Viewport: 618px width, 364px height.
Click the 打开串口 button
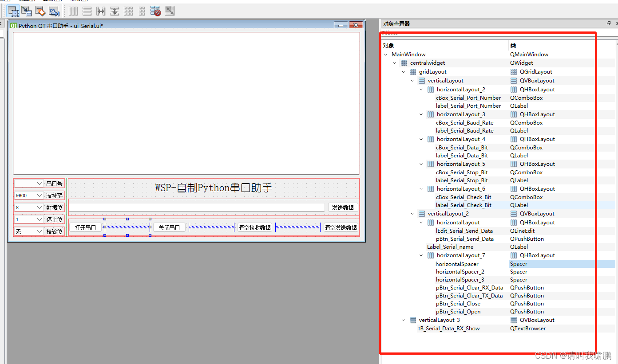coord(86,227)
